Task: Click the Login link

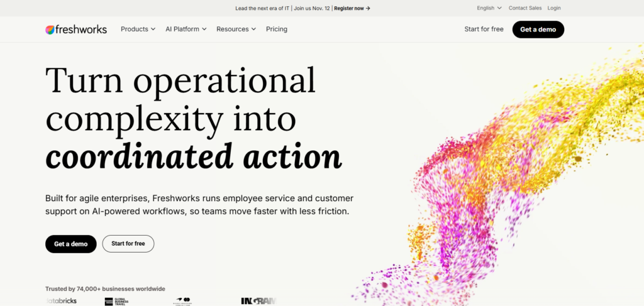Action: tap(553, 8)
